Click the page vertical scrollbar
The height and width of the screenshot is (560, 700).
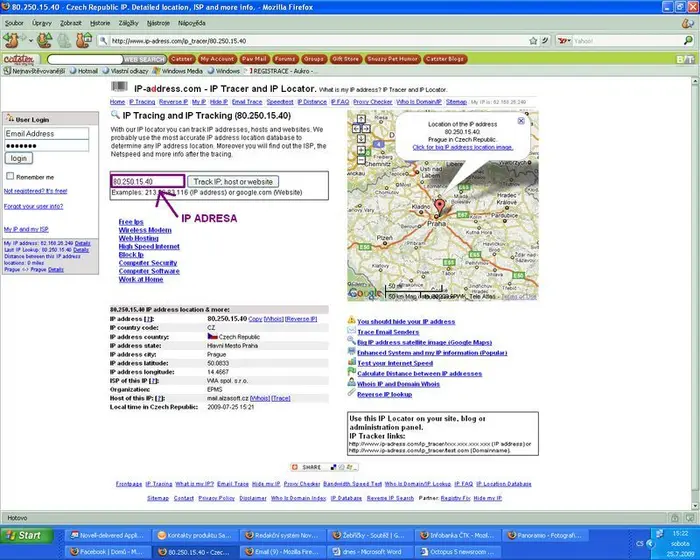(x=695, y=293)
